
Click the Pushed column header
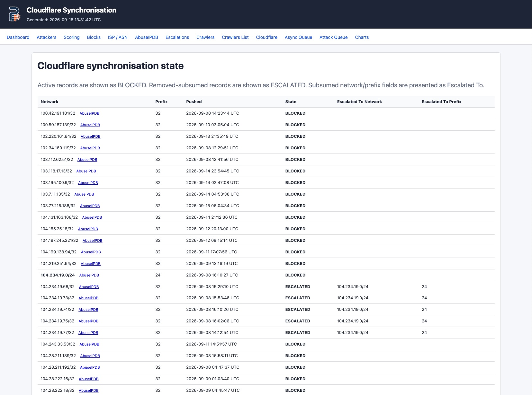(x=194, y=101)
